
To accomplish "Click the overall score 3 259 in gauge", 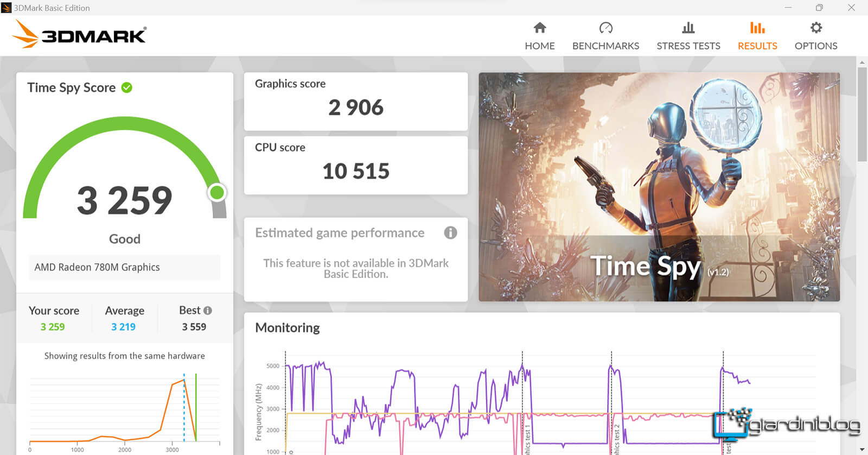I will click(x=125, y=200).
